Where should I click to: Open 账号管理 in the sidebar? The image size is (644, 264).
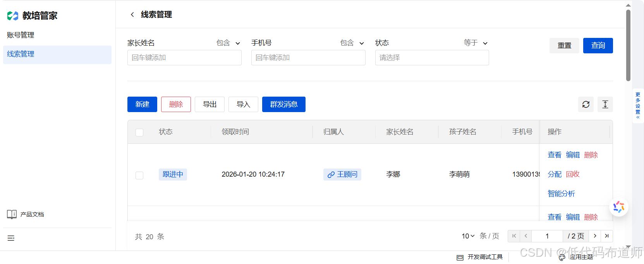coord(57,35)
